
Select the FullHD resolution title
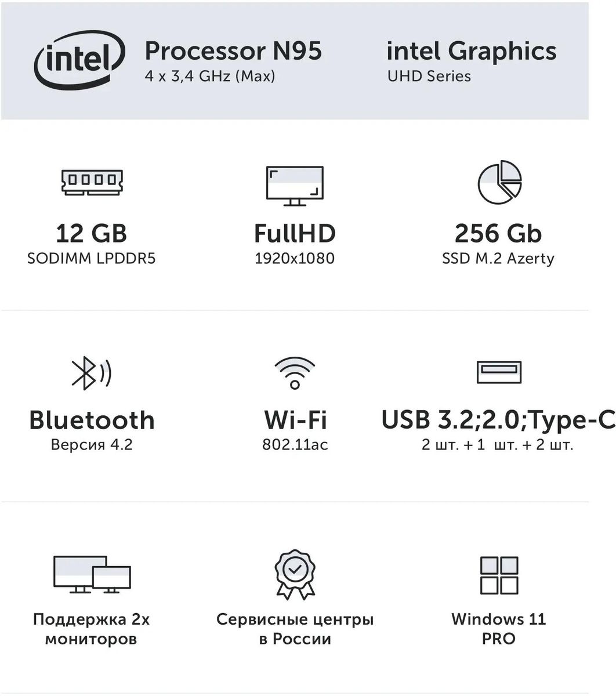click(x=295, y=233)
